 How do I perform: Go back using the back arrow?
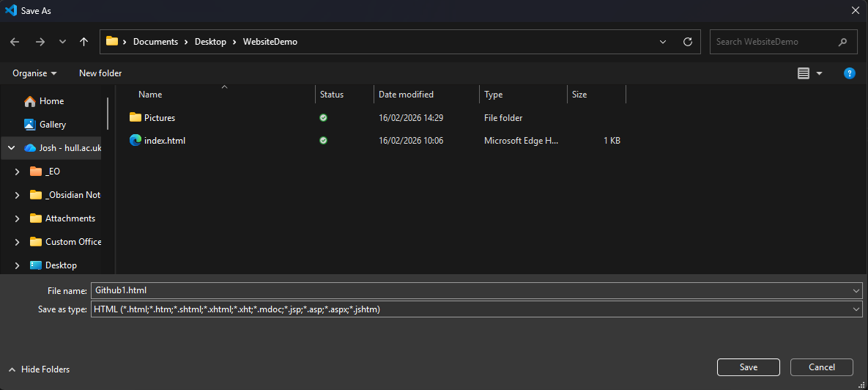[15, 42]
